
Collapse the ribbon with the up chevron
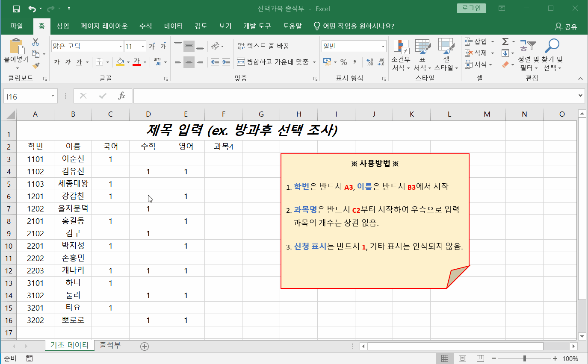[580, 79]
